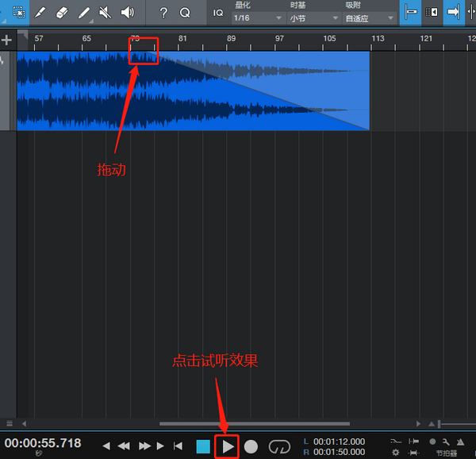The image size is (476, 459).
Task: Click the 吸附 label above snap dropdown
Action: [x=353, y=6]
